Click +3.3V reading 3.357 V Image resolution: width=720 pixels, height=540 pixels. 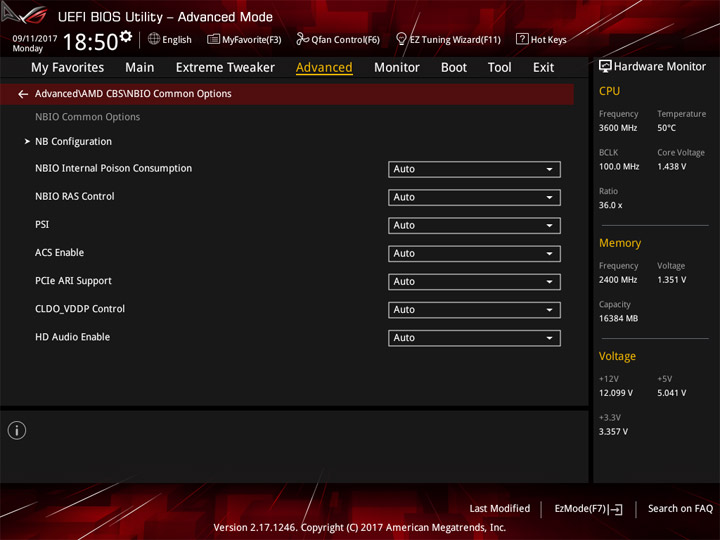tap(613, 431)
